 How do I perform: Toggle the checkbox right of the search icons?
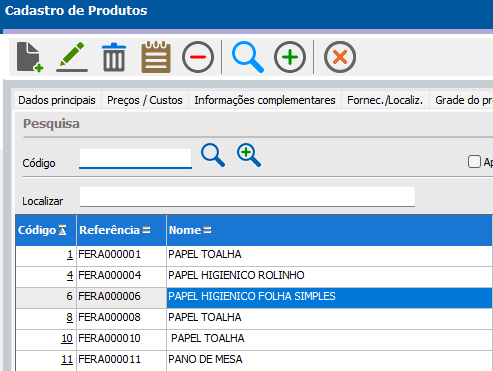point(474,162)
